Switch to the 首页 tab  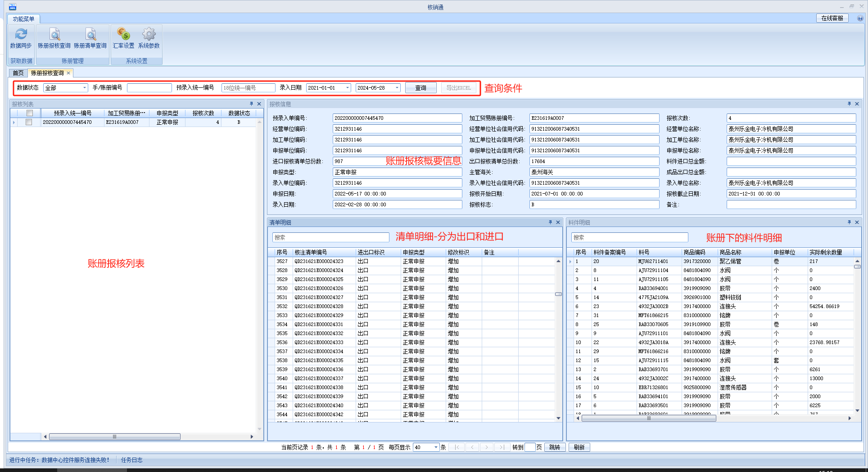coord(18,73)
